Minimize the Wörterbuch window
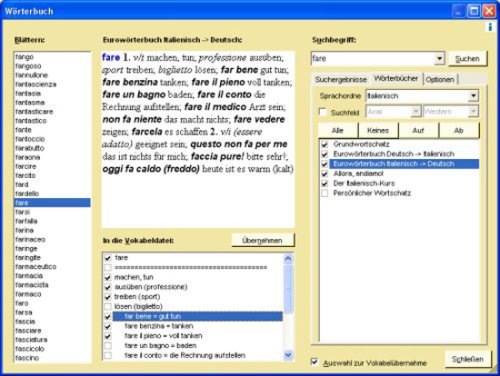Viewport: 500px width, 376px height. pyautogui.click(x=459, y=11)
